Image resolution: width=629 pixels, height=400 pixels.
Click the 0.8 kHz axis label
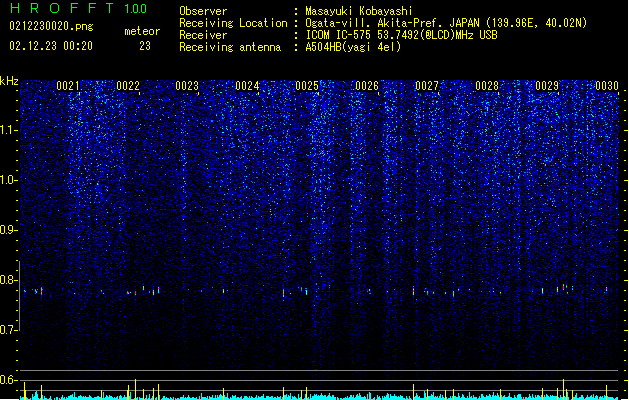(x=9, y=280)
